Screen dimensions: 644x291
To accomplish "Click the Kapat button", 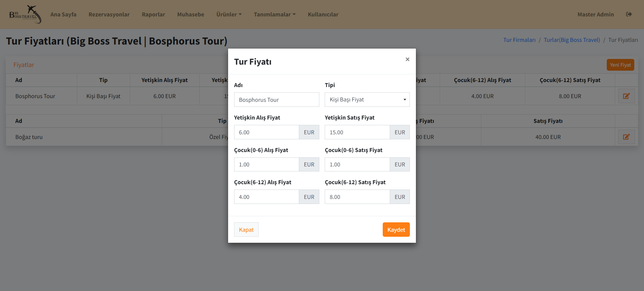I will click(246, 230).
